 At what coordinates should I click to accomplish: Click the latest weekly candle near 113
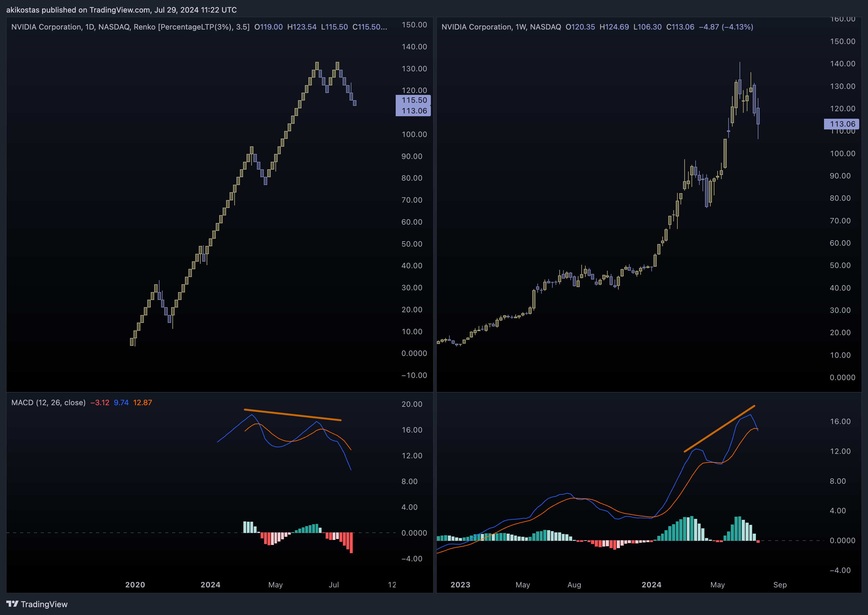pyautogui.click(x=758, y=116)
